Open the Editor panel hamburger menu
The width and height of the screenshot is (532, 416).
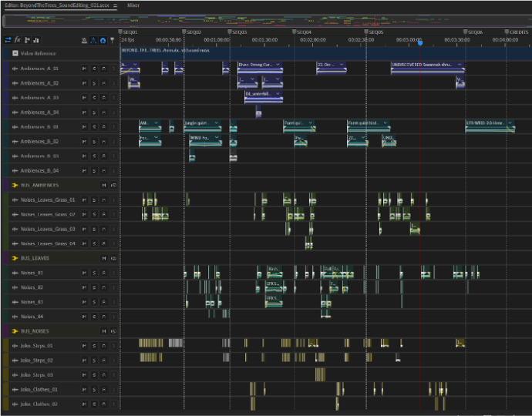click(x=115, y=5)
